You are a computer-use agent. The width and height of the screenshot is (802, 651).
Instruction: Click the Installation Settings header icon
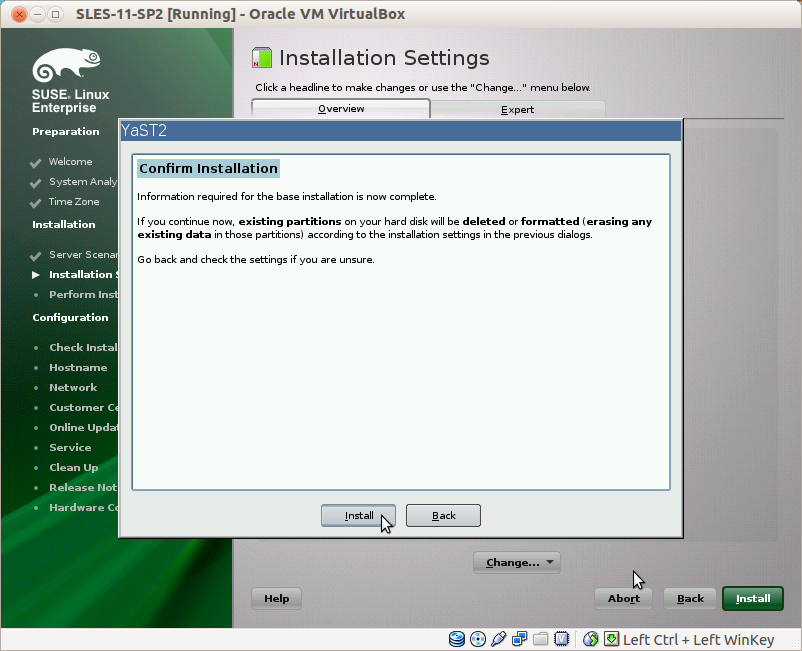(x=262, y=58)
